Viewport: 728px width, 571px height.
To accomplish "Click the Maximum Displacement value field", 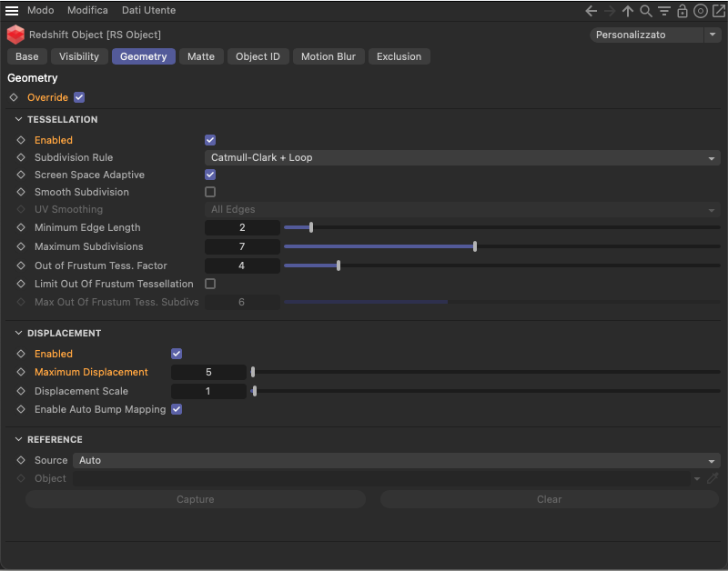I will [x=208, y=372].
